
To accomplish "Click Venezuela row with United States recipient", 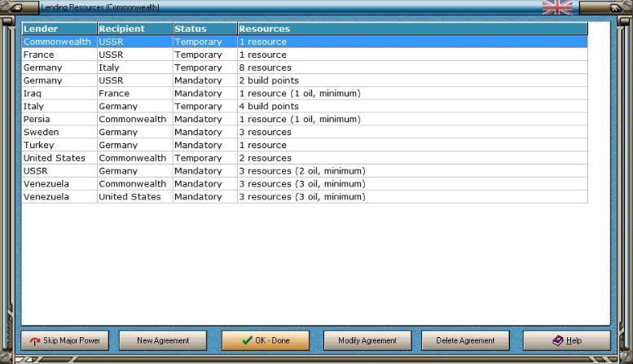I will [305, 196].
